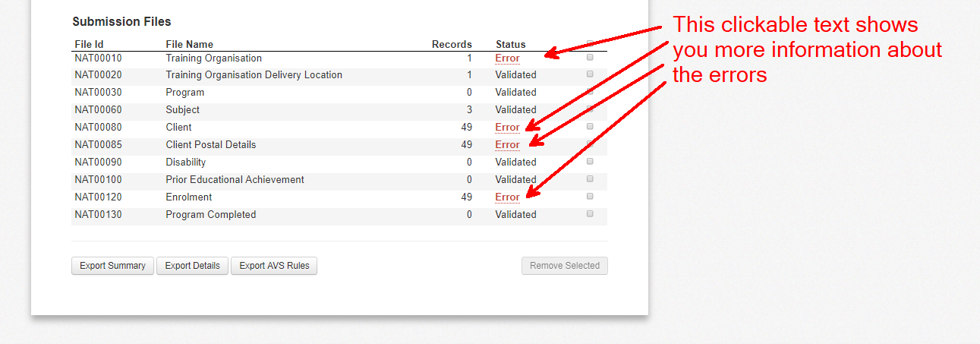Image resolution: width=980 pixels, height=344 pixels.
Task: Select the Prior Educational Achievement checkbox
Action: pos(590,179)
